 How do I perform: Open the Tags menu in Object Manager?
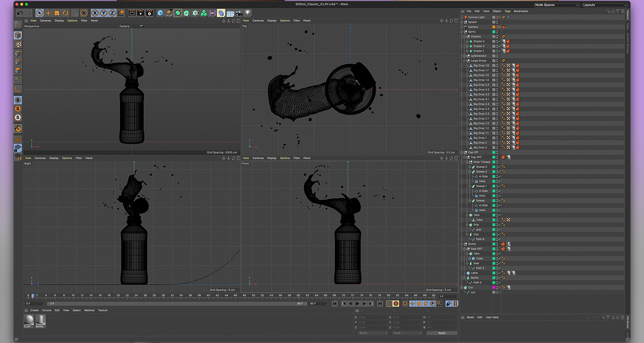coord(507,11)
